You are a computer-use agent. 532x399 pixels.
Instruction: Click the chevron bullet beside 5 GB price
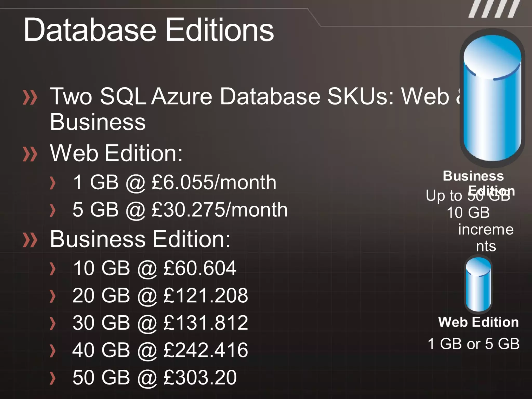click(53, 210)
